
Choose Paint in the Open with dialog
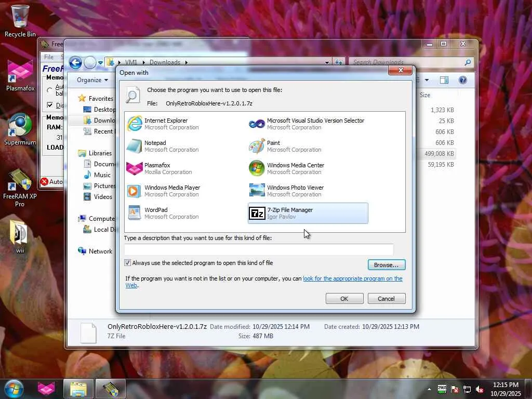[285, 146]
